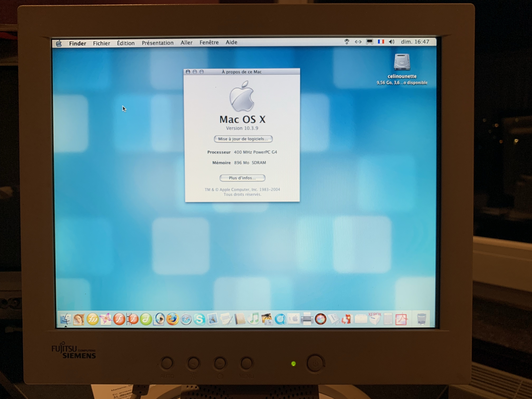Open the XEROX printer icon in Dock
This screenshot has width=532, height=399.
[x=374, y=319]
